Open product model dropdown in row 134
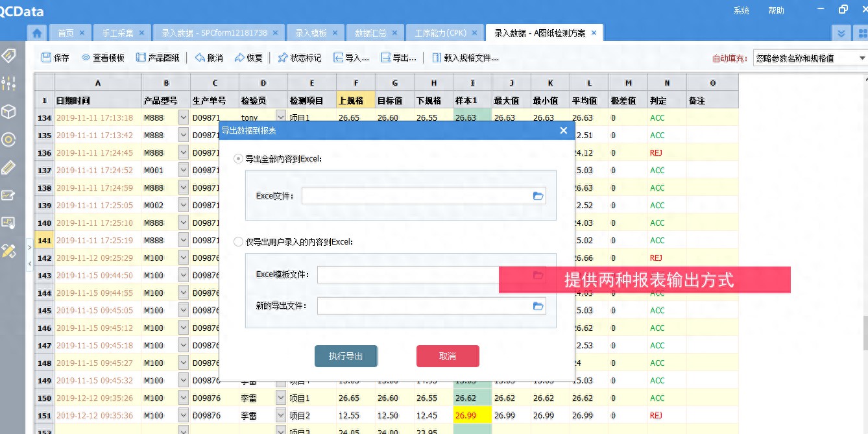 click(x=183, y=118)
